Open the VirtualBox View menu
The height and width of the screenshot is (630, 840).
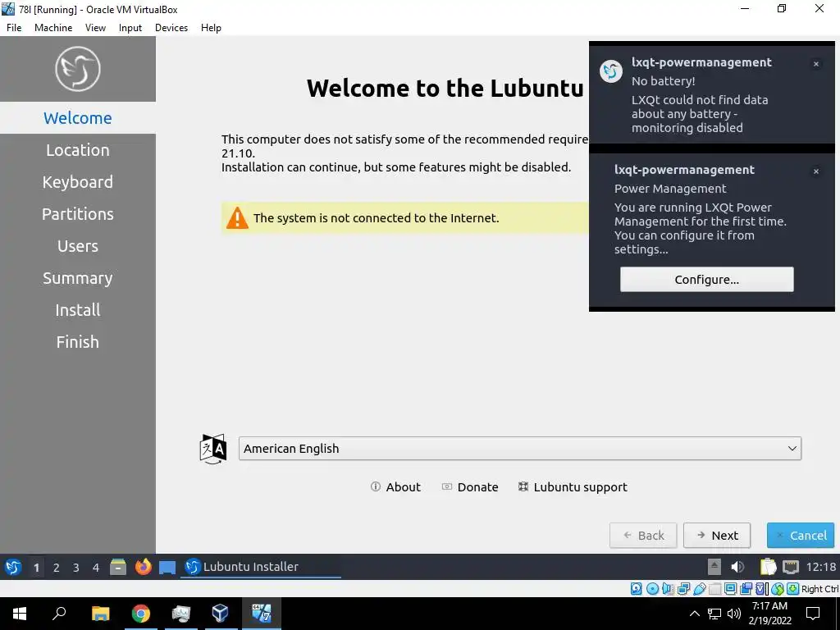pos(95,28)
